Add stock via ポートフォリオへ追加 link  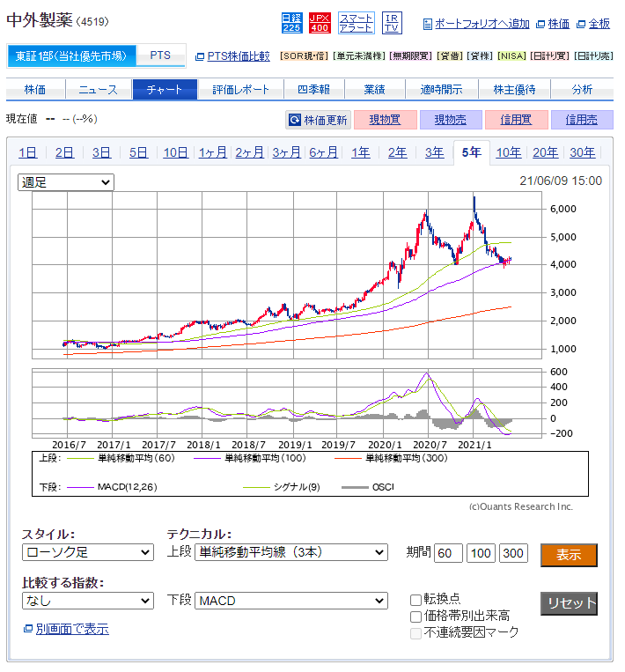click(482, 24)
